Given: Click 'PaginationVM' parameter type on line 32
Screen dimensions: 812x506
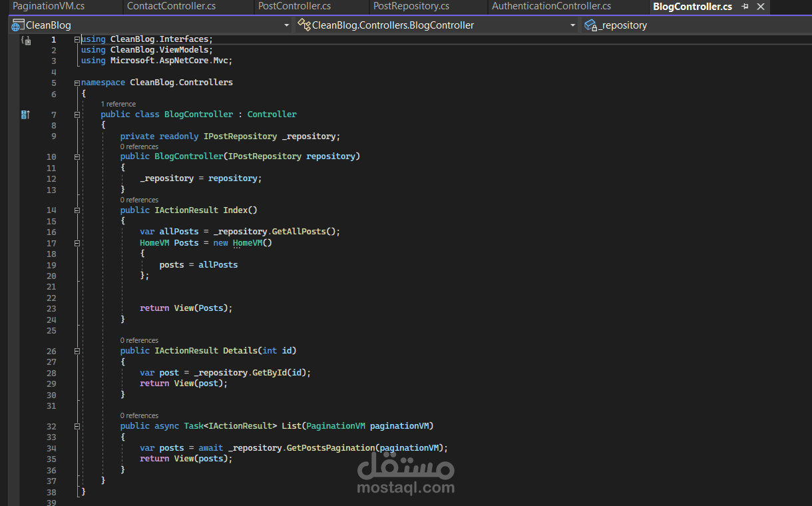Looking at the screenshot, I should [335, 426].
